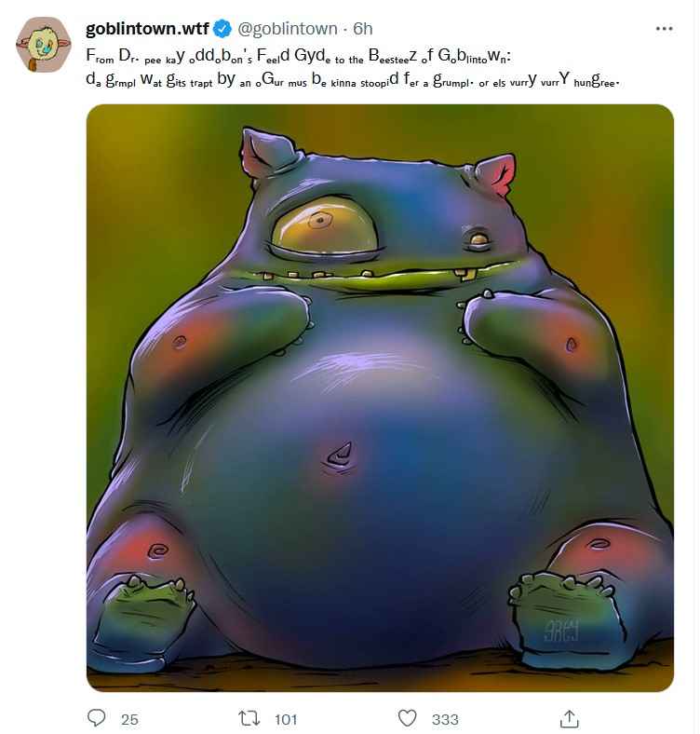Screen dimensions: 700x734
Task: Click the tweet line starting "da grmpl"
Action: point(353,80)
